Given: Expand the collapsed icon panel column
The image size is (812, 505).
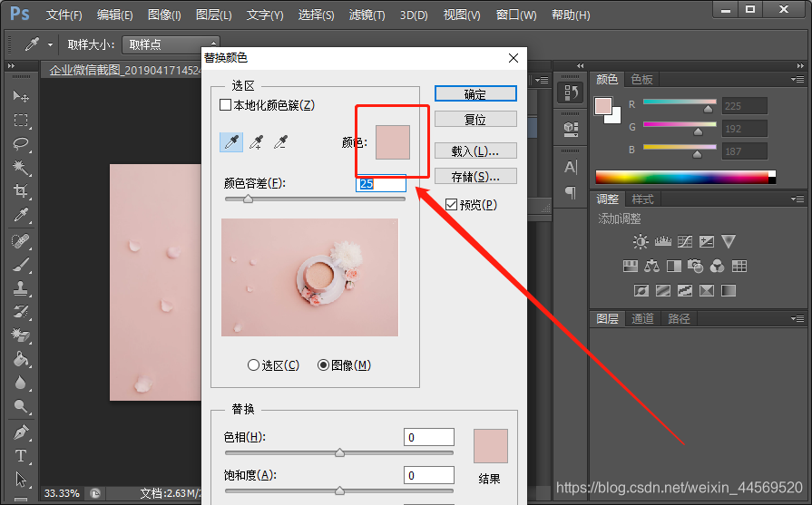Looking at the screenshot, I should (x=580, y=65).
